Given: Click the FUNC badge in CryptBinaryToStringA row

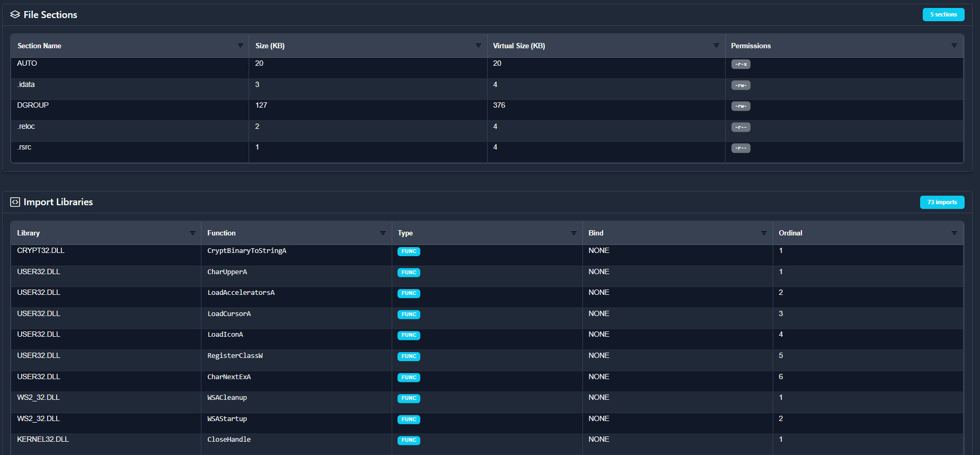Looking at the screenshot, I should (409, 251).
